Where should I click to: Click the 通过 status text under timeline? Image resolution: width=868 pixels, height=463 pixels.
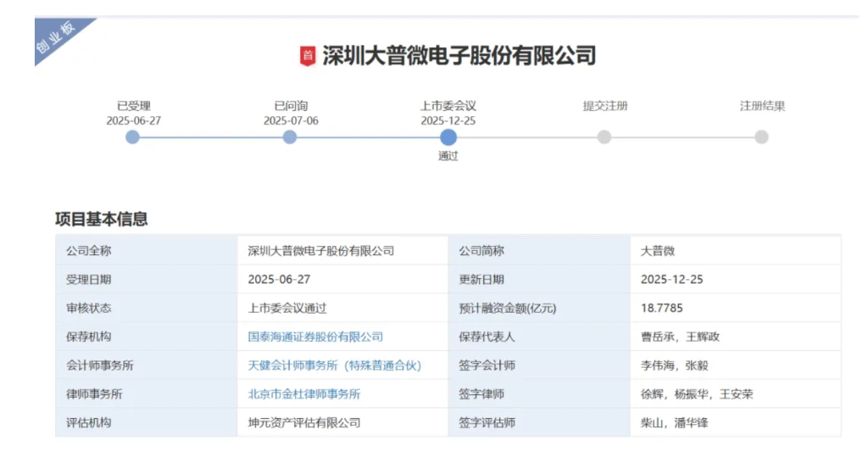448,156
